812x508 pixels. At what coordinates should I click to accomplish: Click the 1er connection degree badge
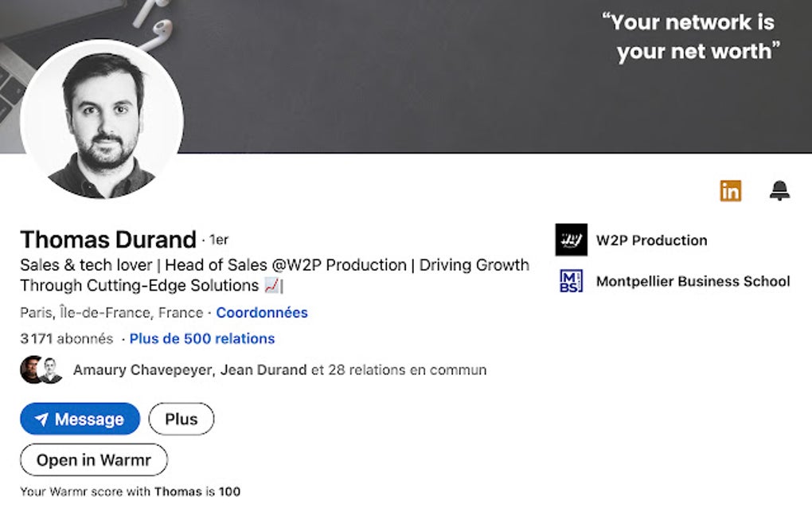click(218, 240)
